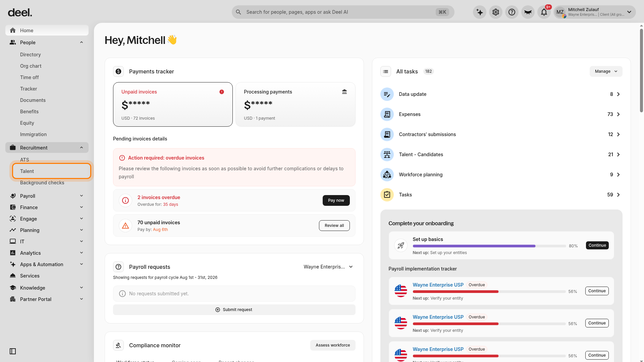
Task: Click info icon beside 2 invoices overdue
Action: (x=125, y=200)
